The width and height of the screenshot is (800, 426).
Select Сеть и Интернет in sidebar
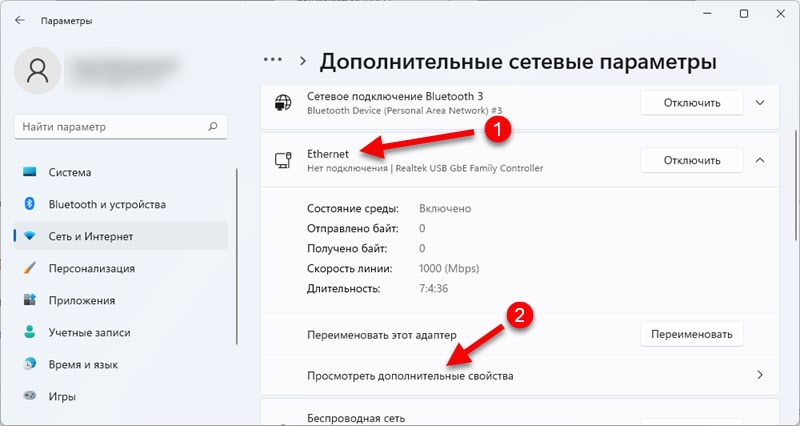(90, 236)
